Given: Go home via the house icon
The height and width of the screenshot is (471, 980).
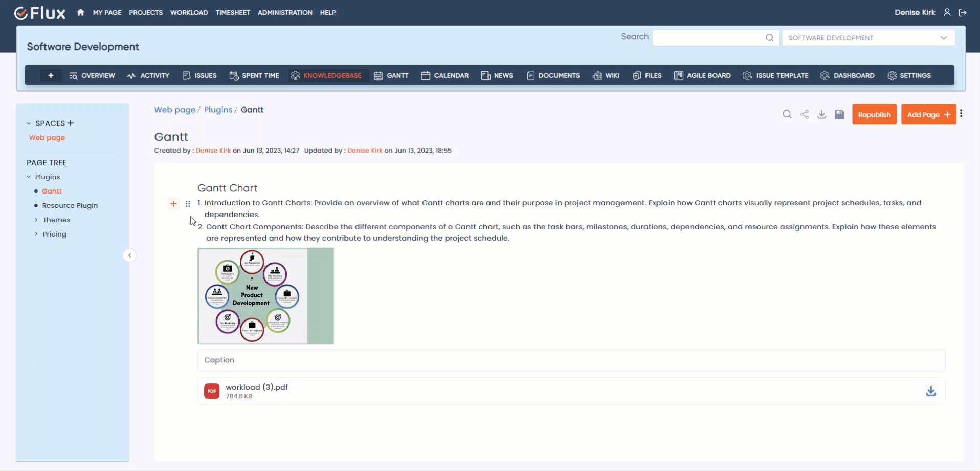Looking at the screenshot, I should (80, 12).
